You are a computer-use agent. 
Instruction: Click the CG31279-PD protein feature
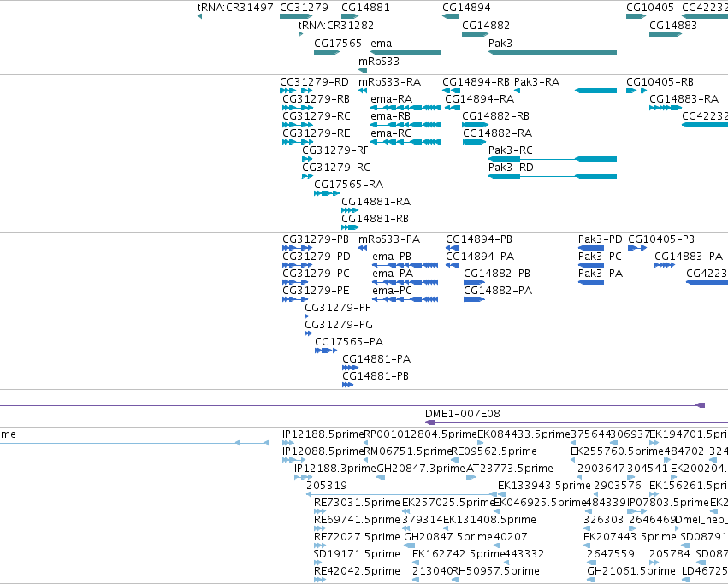(297, 265)
